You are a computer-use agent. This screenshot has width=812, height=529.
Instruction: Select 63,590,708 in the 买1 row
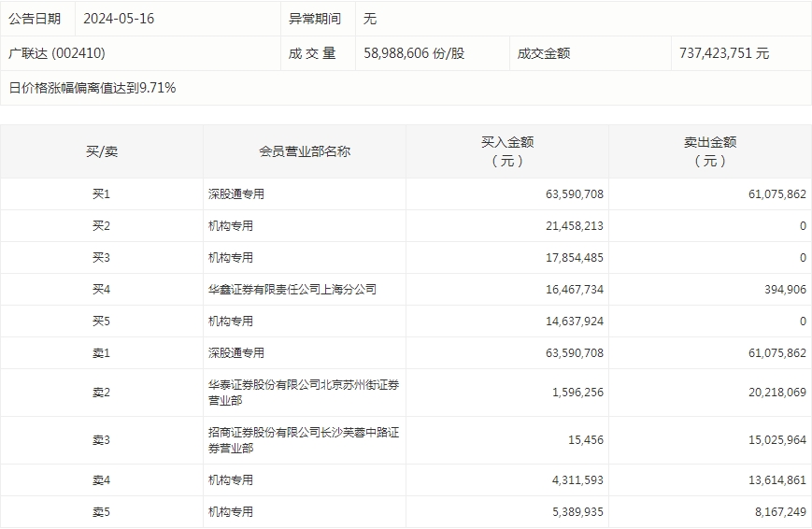[x=575, y=194]
